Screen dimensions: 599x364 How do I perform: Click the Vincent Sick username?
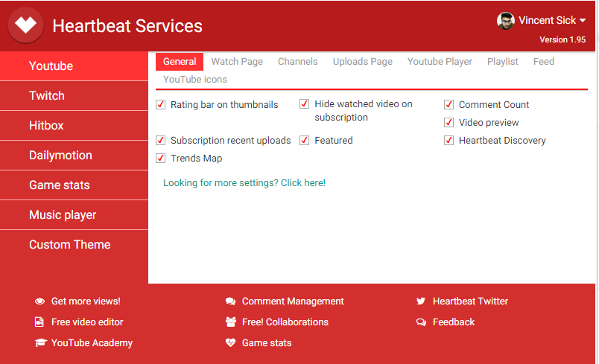(x=547, y=20)
